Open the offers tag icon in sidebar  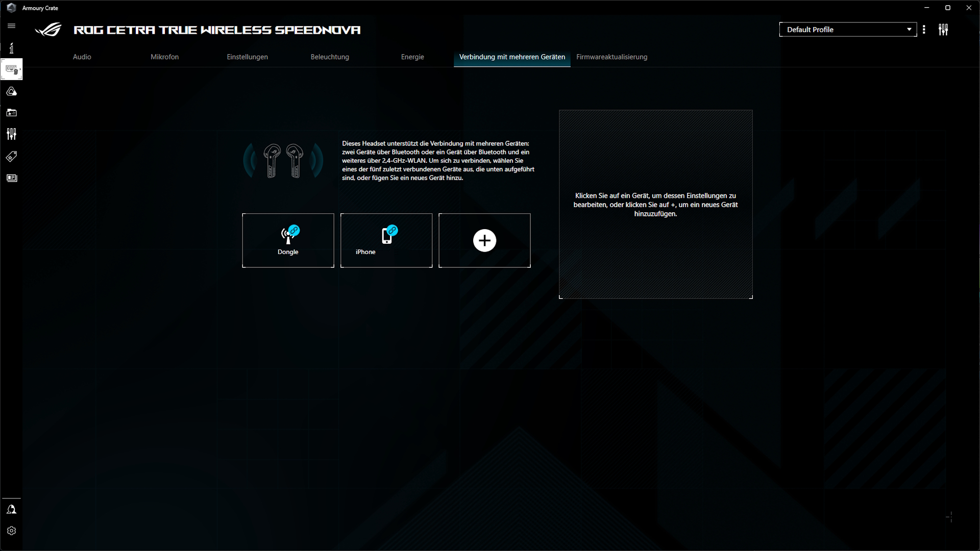11,157
